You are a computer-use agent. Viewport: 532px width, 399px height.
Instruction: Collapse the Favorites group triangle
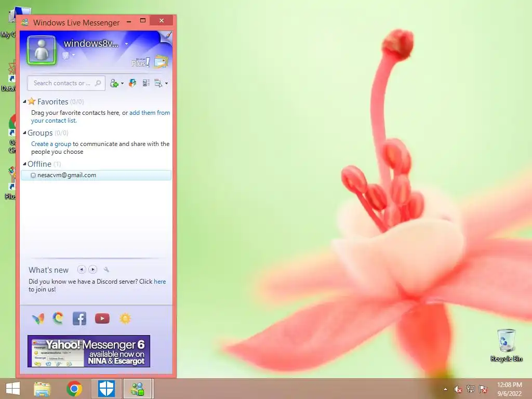24,101
